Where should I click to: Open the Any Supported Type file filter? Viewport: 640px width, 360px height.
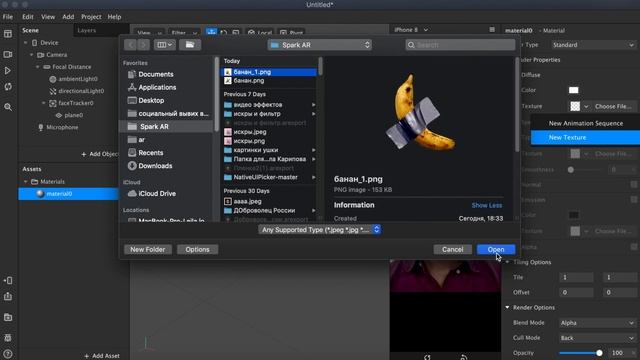pos(320,230)
